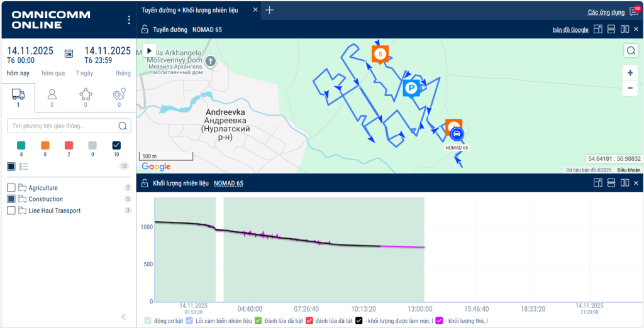Expand the Line Haul Transport folder
Screen dimensions: 644x328
[23, 210]
